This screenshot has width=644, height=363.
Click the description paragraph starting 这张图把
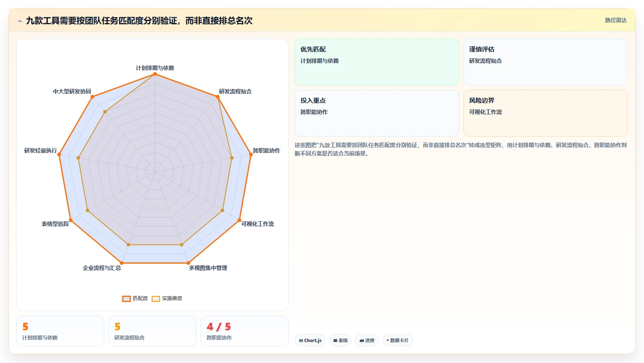461,149
